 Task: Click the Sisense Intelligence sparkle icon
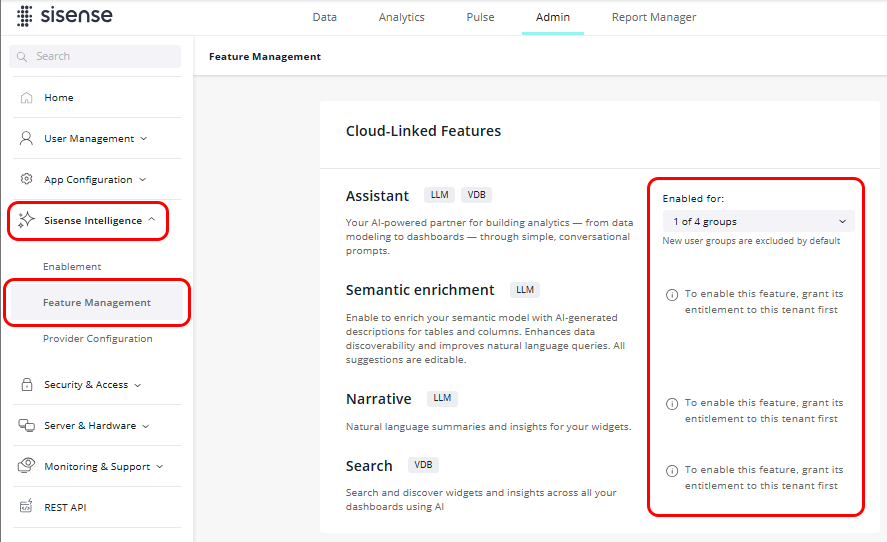pyautogui.click(x=26, y=220)
